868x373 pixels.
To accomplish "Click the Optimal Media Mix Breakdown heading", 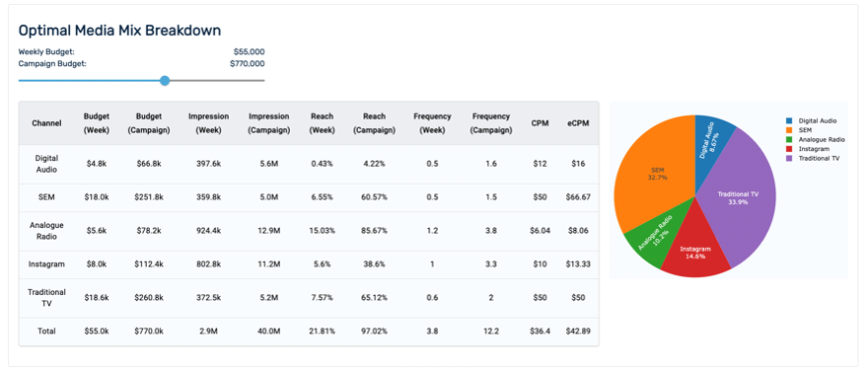I will pos(119,30).
